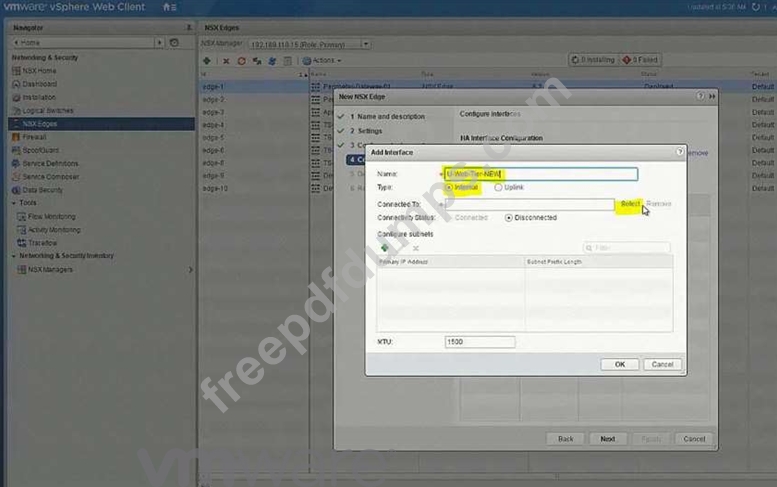Image resolution: width=777 pixels, height=487 pixels.
Task: Select the edge-5 row
Action: tap(254, 138)
